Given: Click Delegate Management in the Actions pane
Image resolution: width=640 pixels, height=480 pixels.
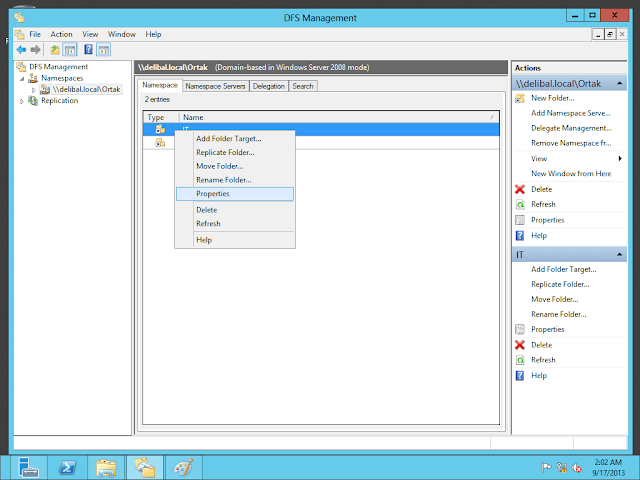Looking at the screenshot, I should point(571,128).
